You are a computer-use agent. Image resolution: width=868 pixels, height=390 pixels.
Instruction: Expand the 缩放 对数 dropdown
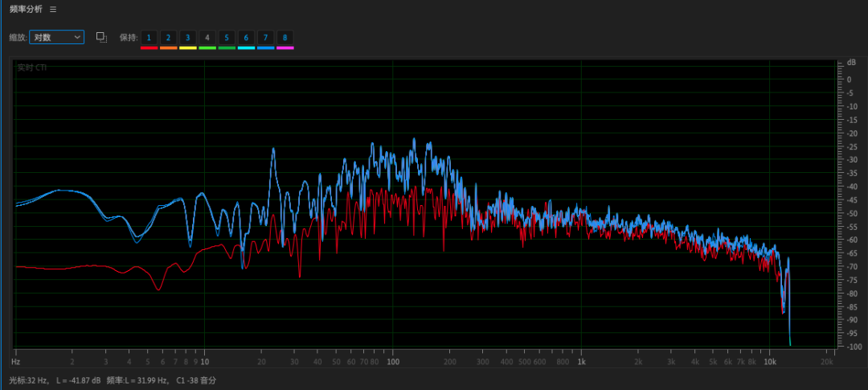click(x=56, y=37)
